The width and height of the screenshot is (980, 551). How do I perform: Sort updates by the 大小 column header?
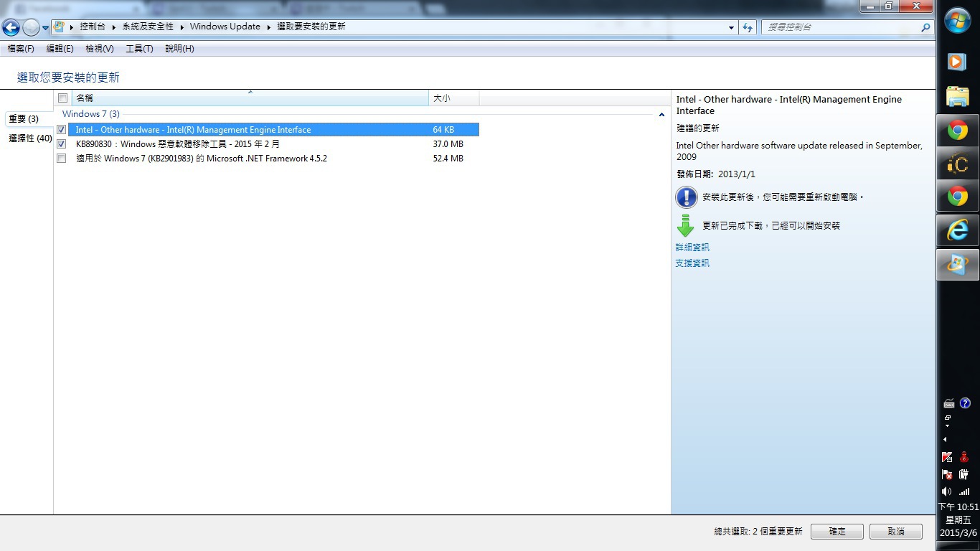click(453, 98)
